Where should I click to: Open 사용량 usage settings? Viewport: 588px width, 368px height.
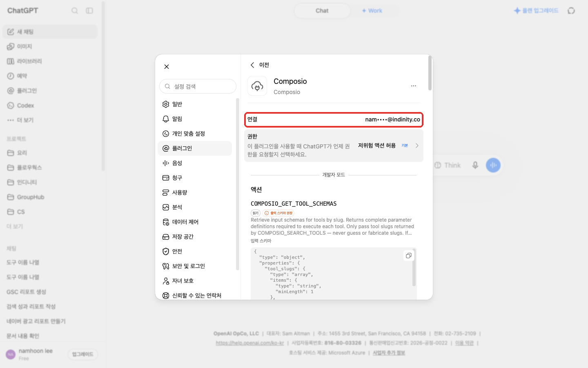[195, 193]
